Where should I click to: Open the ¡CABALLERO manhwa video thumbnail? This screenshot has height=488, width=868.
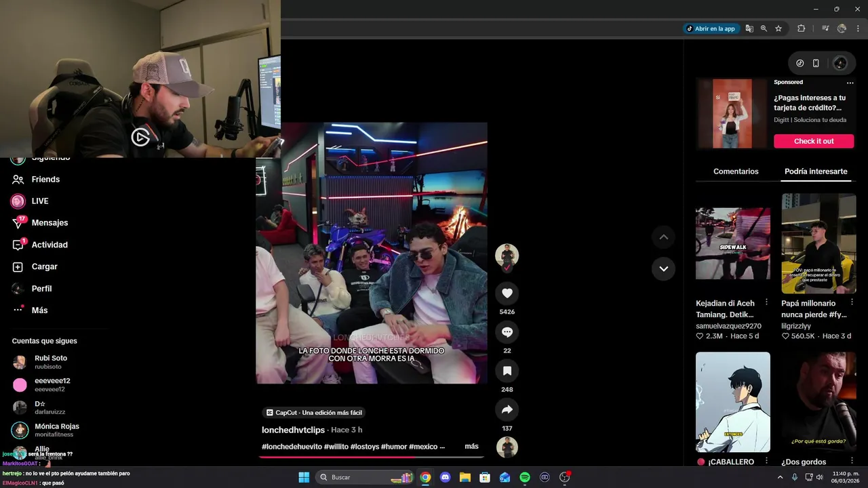pyautogui.click(x=733, y=402)
